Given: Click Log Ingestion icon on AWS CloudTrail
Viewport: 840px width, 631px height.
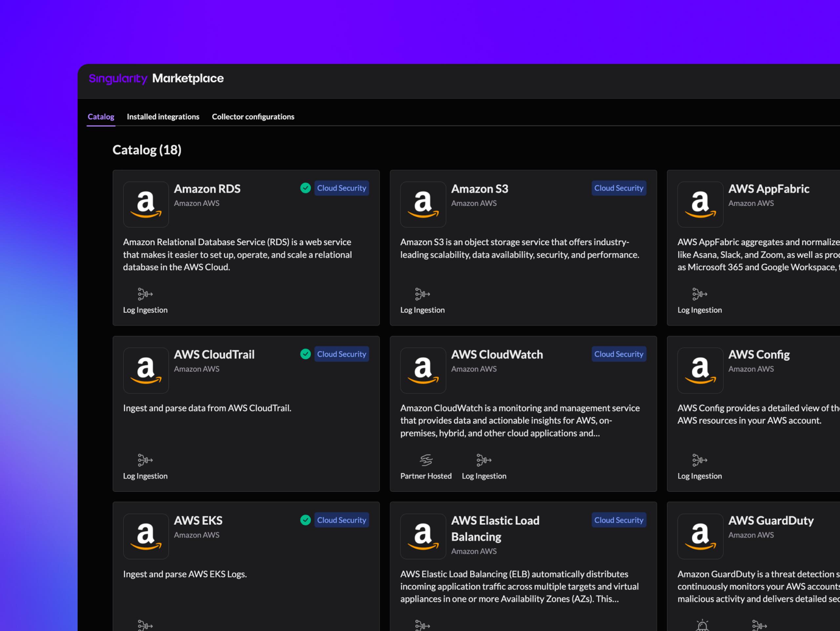Looking at the screenshot, I should click(x=145, y=460).
